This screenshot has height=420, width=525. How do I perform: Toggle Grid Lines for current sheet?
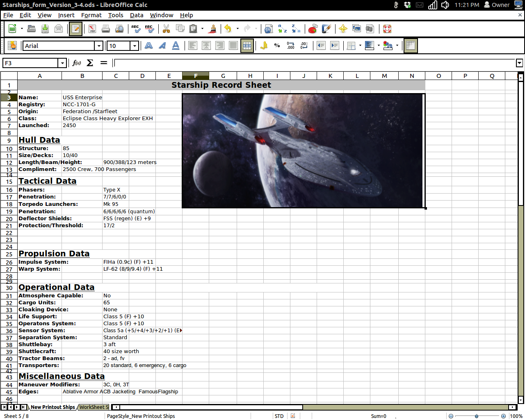(x=411, y=46)
